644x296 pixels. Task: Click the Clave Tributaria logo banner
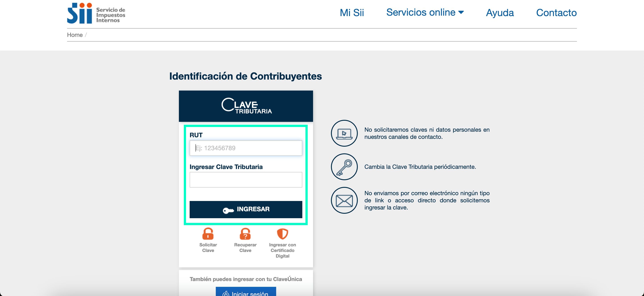pos(246,106)
